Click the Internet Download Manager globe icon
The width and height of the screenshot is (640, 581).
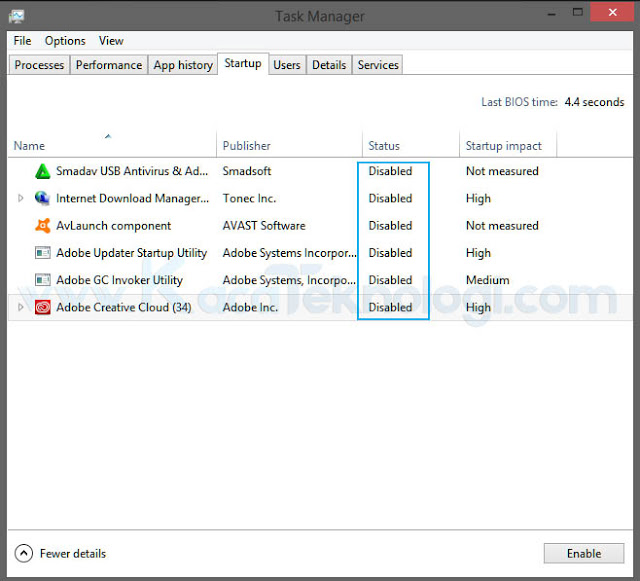pos(42,198)
